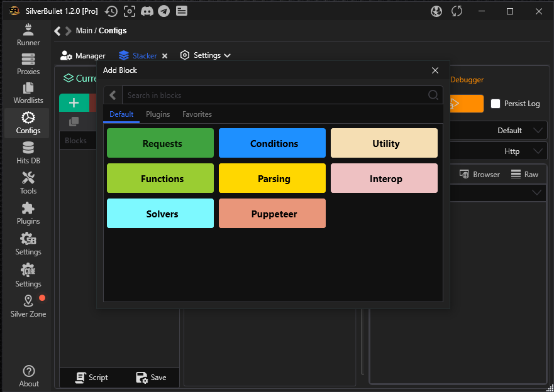The width and height of the screenshot is (554, 392).
Task: Switch to the Browser view tab
Action: point(479,174)
